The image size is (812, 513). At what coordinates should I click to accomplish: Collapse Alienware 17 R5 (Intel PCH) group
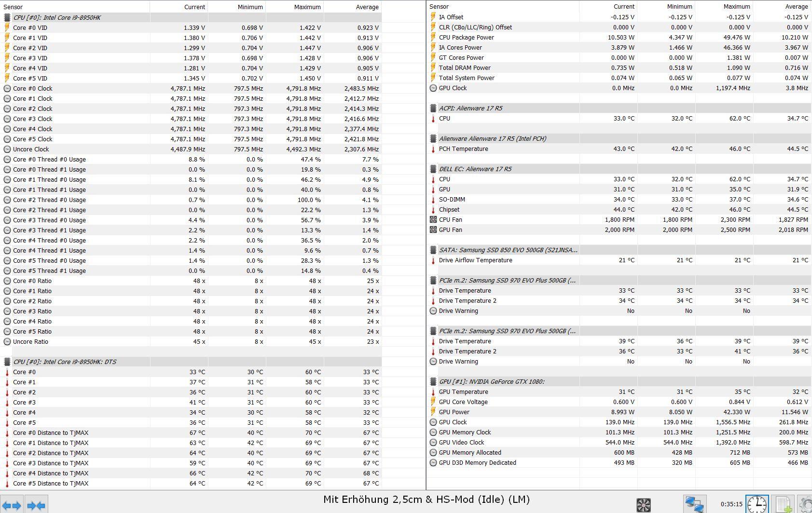coord(433,139)
